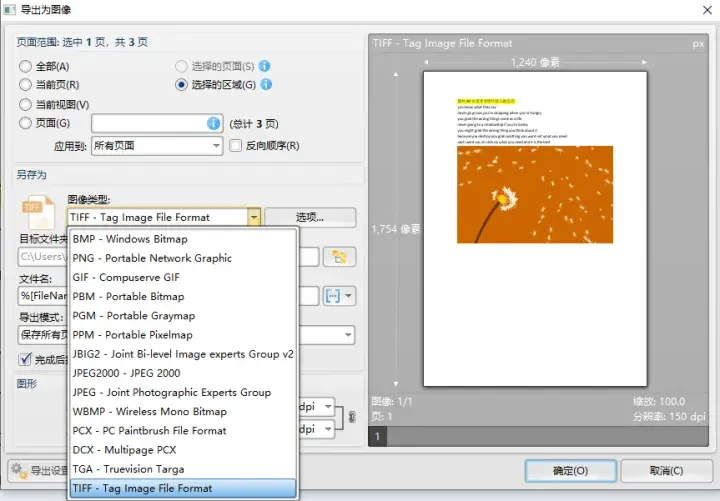Image resolution: width=720 pixels, height=501 pixels.
Task: Choose DCX - Multipage PCX
Action: coord(182,450)
